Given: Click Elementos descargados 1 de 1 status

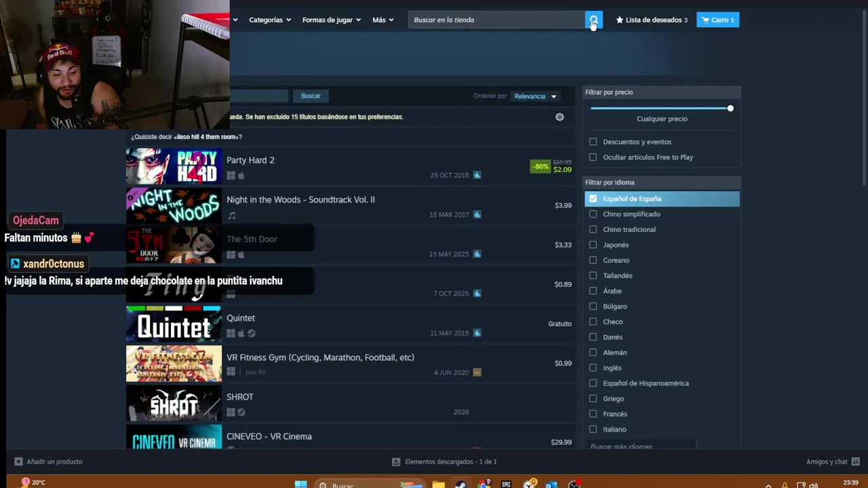Looking at the screenshot, I should [451, 462].
